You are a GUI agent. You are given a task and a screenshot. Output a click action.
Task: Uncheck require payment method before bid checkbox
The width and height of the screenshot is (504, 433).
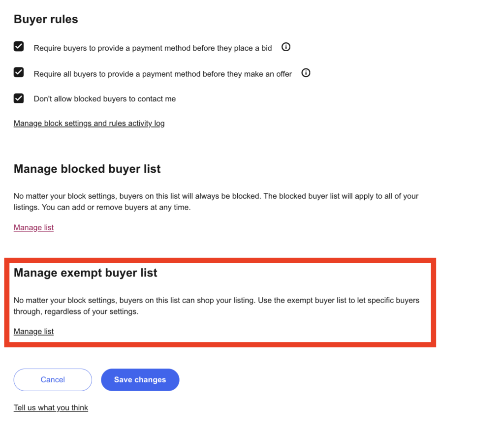19,47
